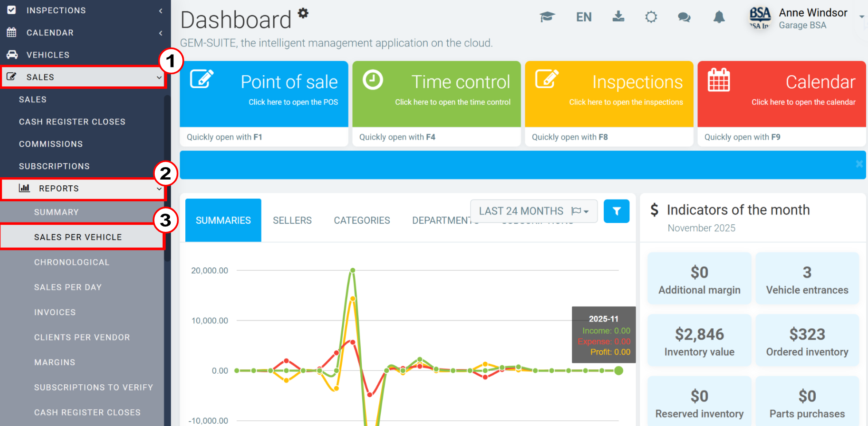
Task: Click the 2025-11 end point on chart
Action: (x=619, y=371)
